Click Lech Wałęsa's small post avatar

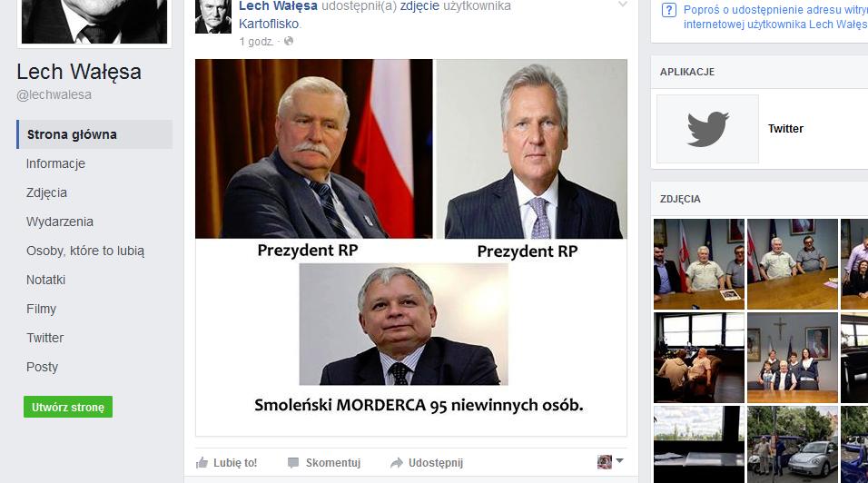coord(213,16)
